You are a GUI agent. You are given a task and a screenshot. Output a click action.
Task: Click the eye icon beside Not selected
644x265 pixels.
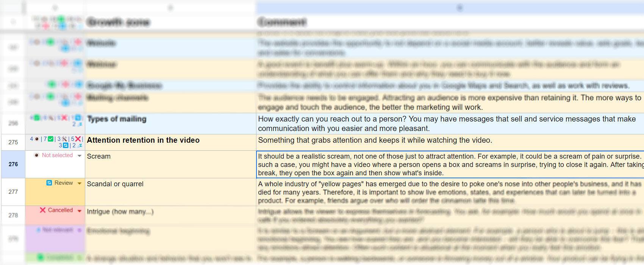(x=37, y=155)
